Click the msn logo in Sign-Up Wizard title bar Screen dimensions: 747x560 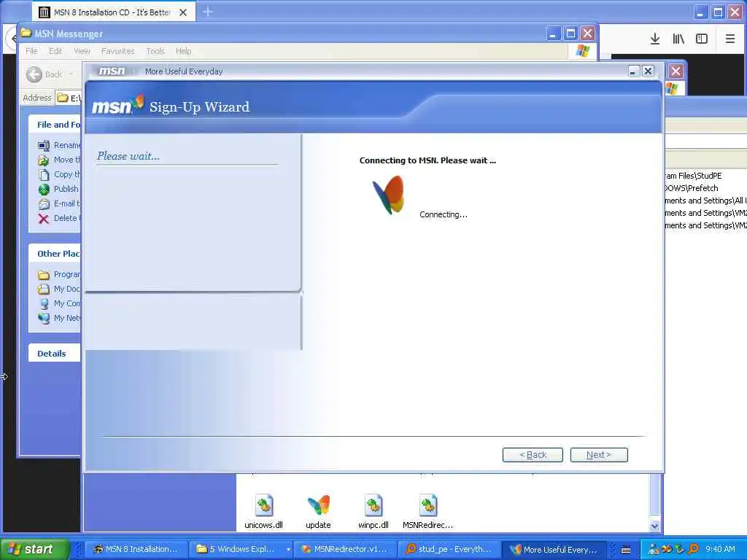[111, 71]
